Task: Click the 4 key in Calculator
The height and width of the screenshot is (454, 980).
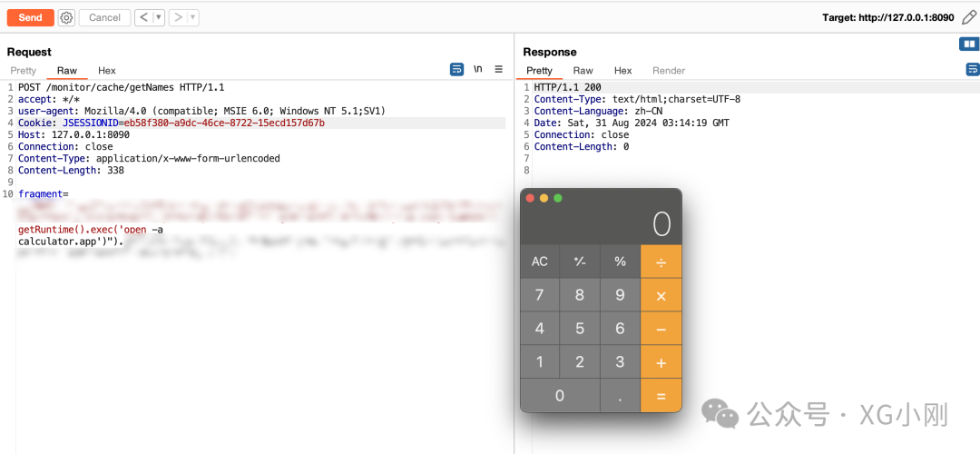Action: click(540, 329)
